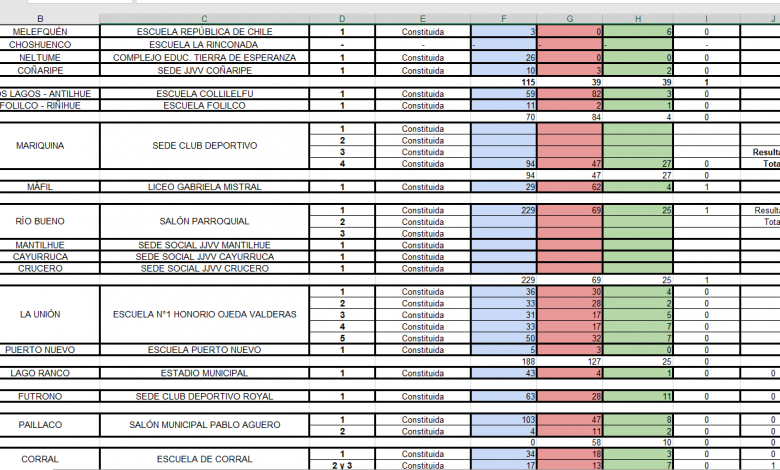This screenshot has width=780, height=470.
Task: Click the column G header
Action: pos(570,18)
